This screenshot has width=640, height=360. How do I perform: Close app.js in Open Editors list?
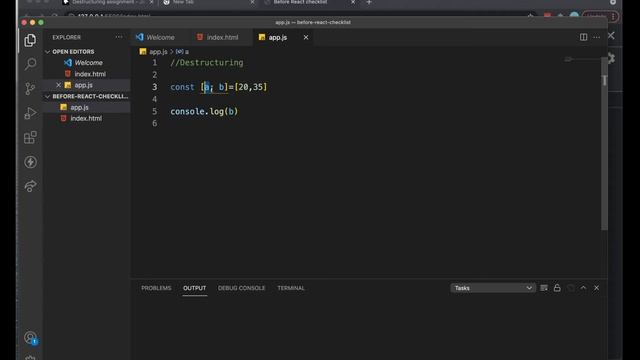pos(58,85)
